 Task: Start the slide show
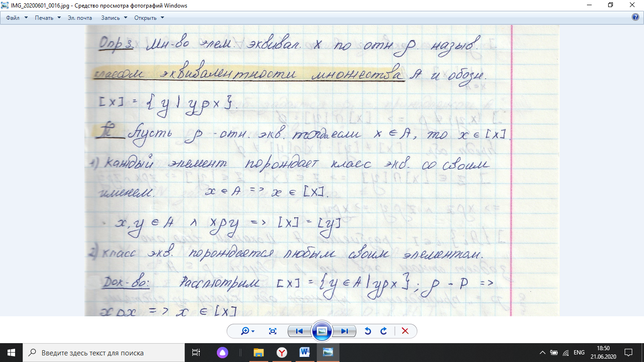pos(322,331)
